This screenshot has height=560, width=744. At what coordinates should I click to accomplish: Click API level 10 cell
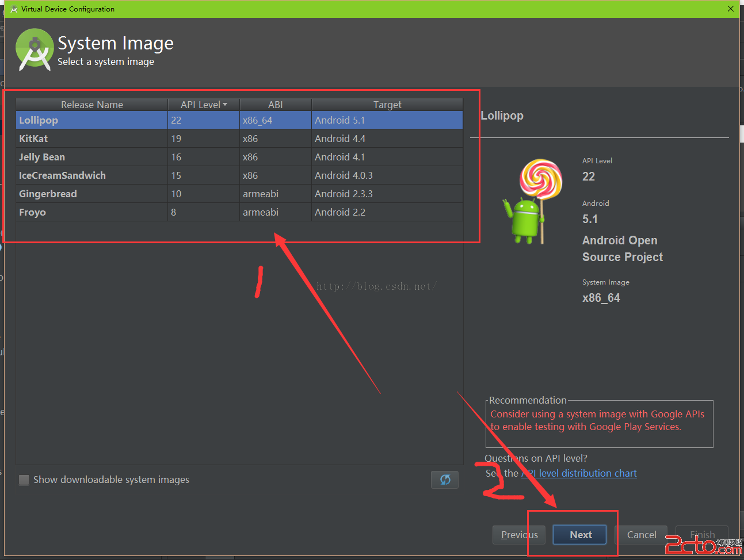click(204, 194)
